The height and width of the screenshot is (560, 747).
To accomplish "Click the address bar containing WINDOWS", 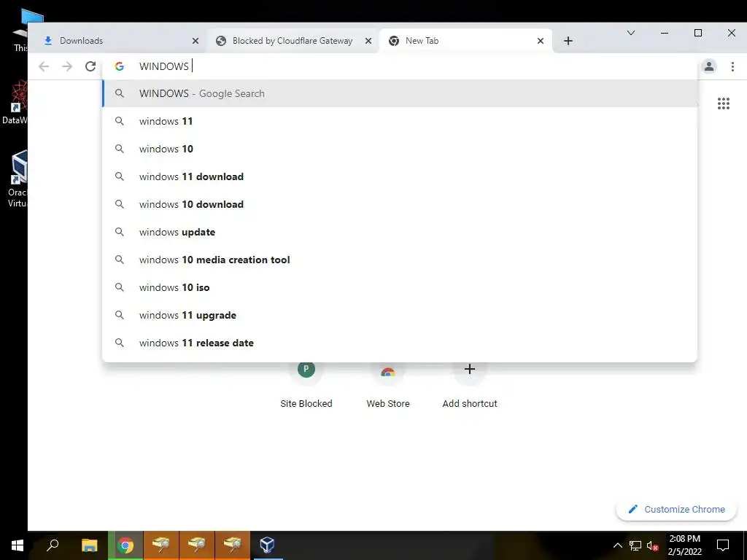I will coord(400,66).
